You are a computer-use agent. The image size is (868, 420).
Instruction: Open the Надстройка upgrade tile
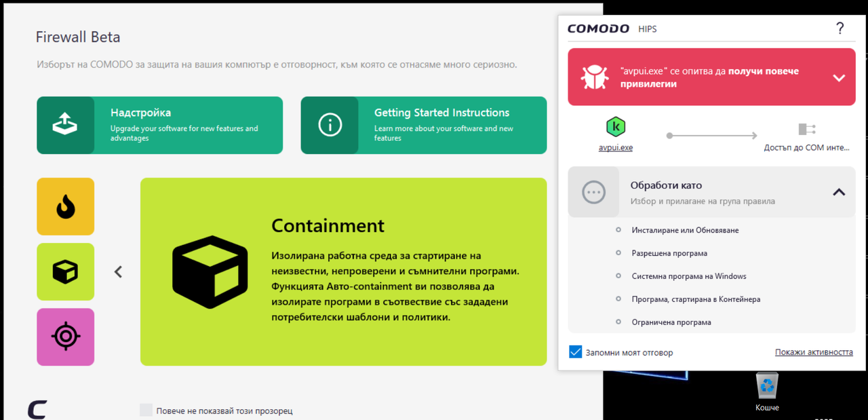[x=159, y=125]
